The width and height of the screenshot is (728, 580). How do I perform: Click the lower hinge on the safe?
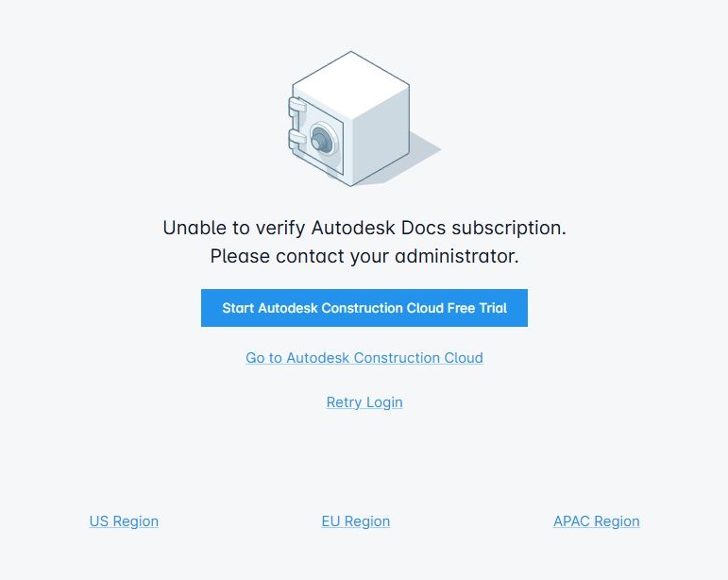(297, 139)
